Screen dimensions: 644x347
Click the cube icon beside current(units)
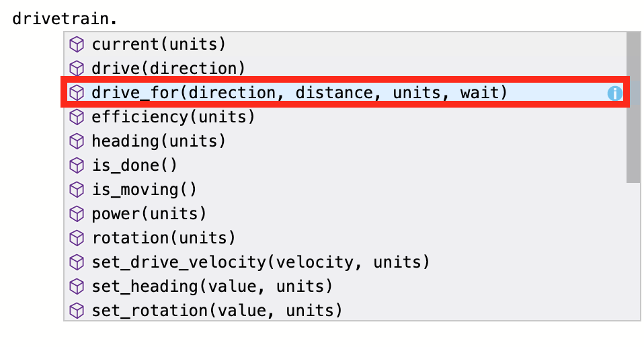pos(77,44)
